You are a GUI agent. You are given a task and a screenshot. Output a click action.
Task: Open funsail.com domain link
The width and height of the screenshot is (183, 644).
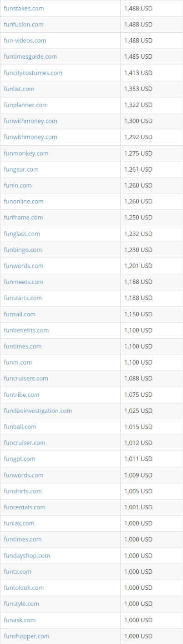click(x=20, y=314)
